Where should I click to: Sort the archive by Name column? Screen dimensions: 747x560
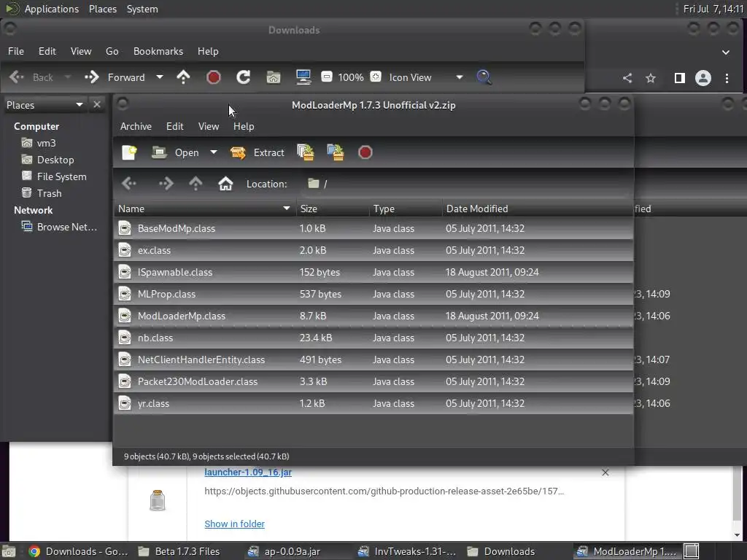(204, 209)
